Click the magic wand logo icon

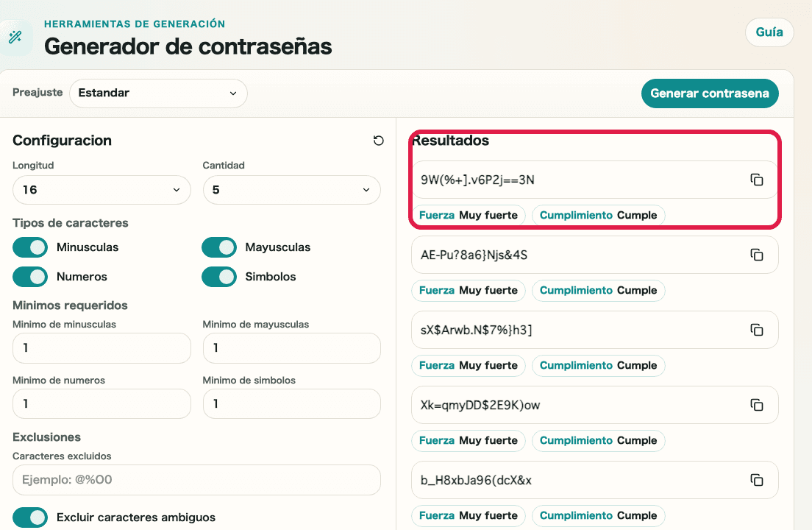[15, 37]
